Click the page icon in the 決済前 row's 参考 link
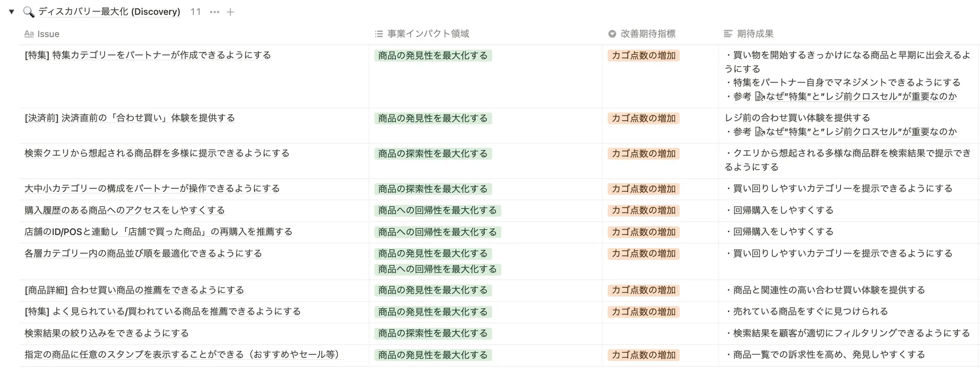980x368 pixels. (x=759, y=132)
